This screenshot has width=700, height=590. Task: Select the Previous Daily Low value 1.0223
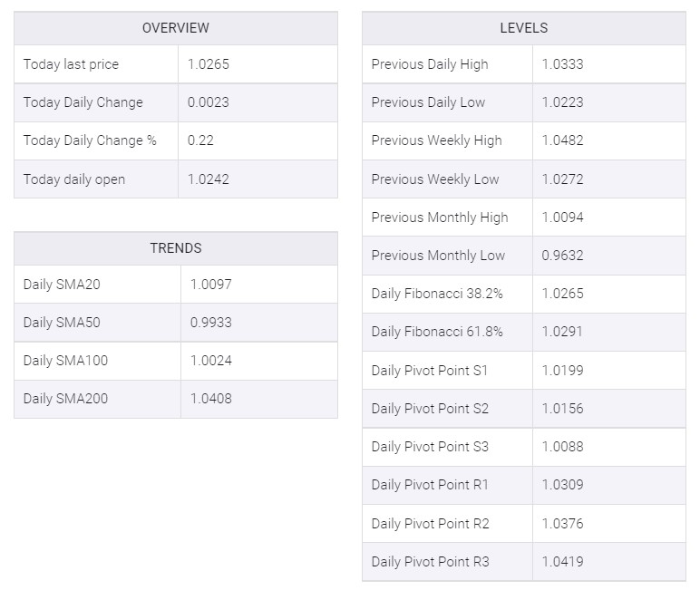[x=563, y=102]
